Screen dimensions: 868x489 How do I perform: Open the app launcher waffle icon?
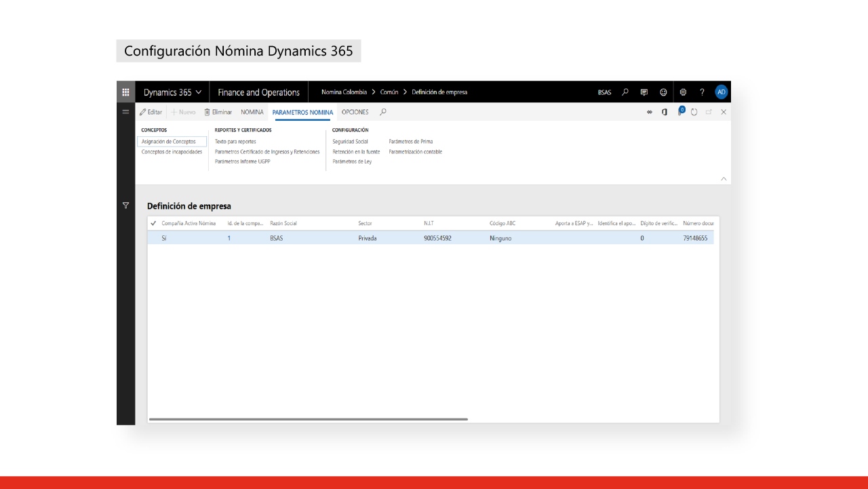125,92
